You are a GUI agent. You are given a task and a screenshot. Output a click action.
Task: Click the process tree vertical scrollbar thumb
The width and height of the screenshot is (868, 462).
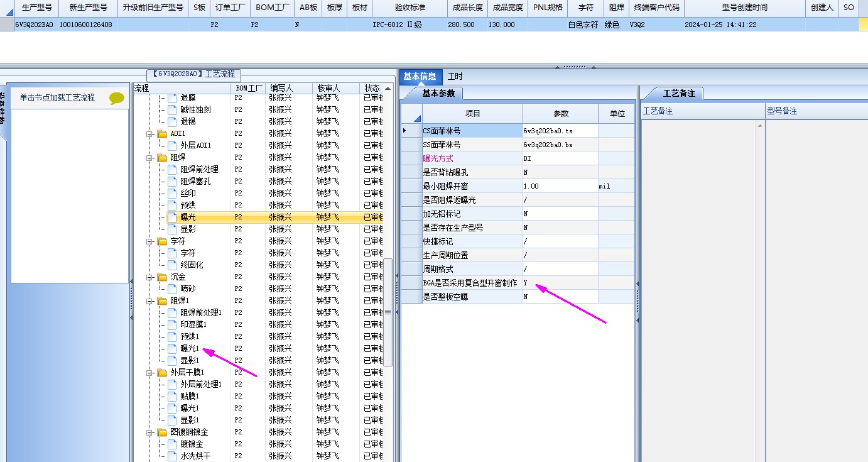pyautogui.click(x=388, y=312)
